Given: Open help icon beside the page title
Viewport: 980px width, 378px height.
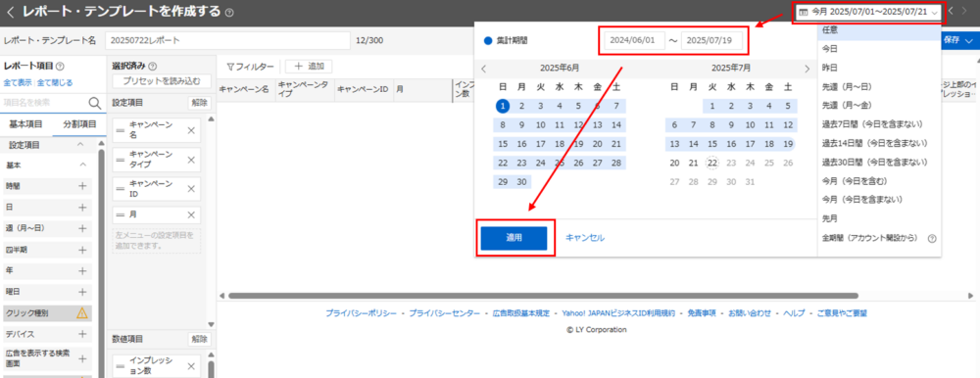Looking at the screenshot, I should [x=229, y=12].
